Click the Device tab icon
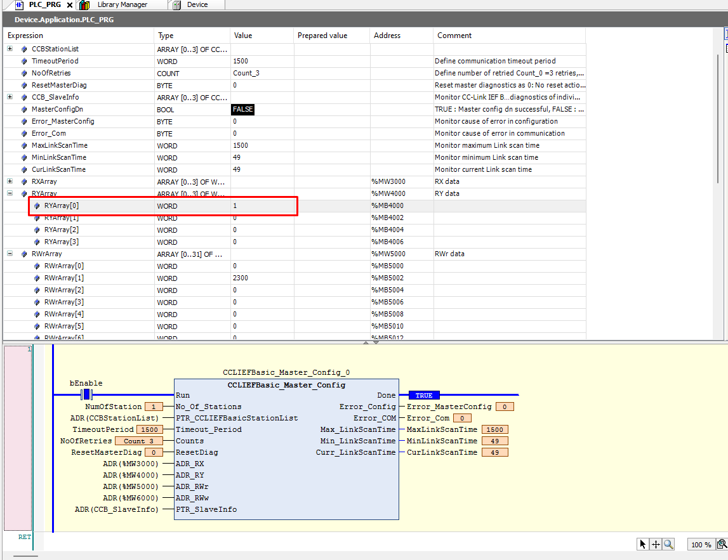Image resolution: width=728 pixels, height=560 pixels. coord(176,5)
